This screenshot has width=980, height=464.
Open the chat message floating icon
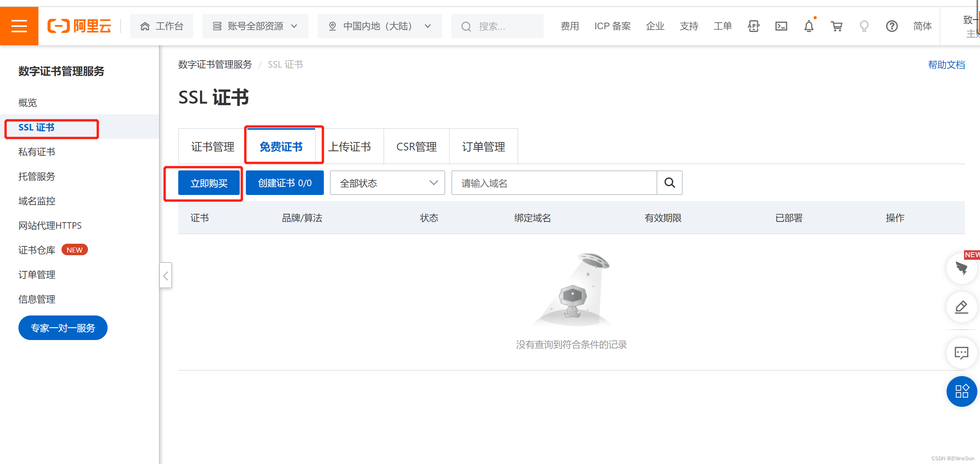(962, 353)
